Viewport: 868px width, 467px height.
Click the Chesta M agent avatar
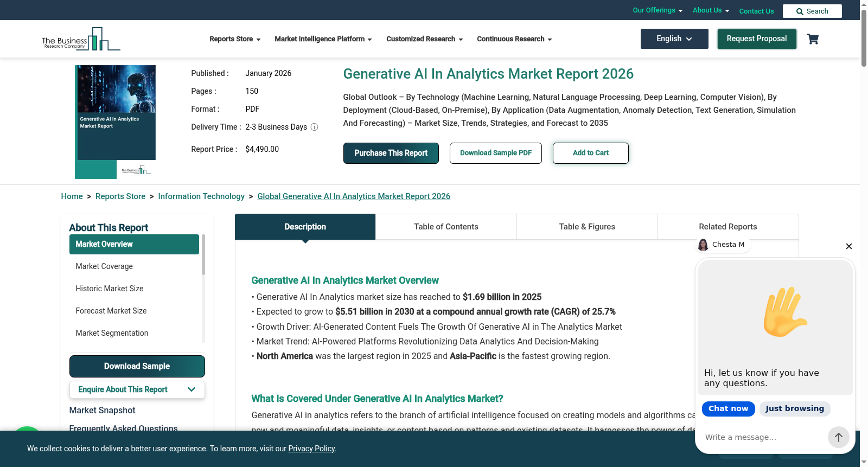point(703,245)
